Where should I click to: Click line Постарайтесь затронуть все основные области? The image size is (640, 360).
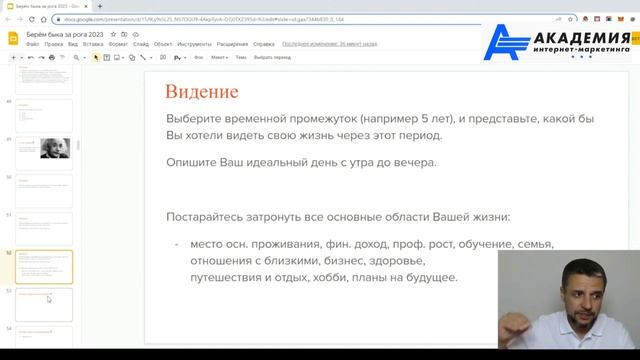click(x=338, y=217)
